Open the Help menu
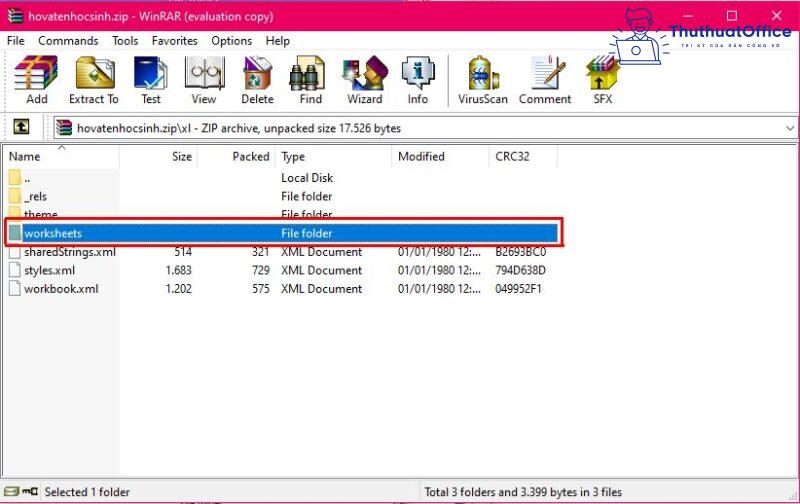Viewport: 800px width, 504px height. pyautogui.click(x=278, y=41)
